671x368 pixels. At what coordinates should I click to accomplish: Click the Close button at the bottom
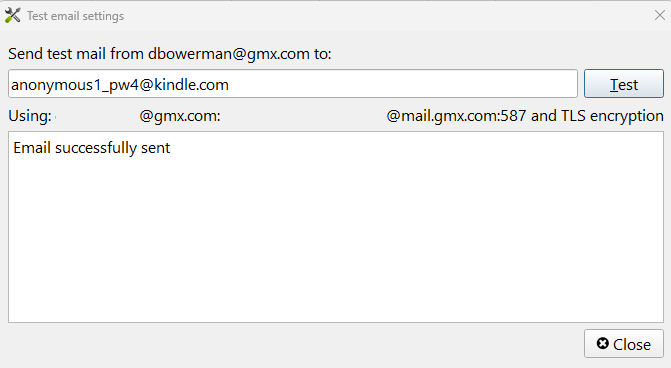[623, 344]
